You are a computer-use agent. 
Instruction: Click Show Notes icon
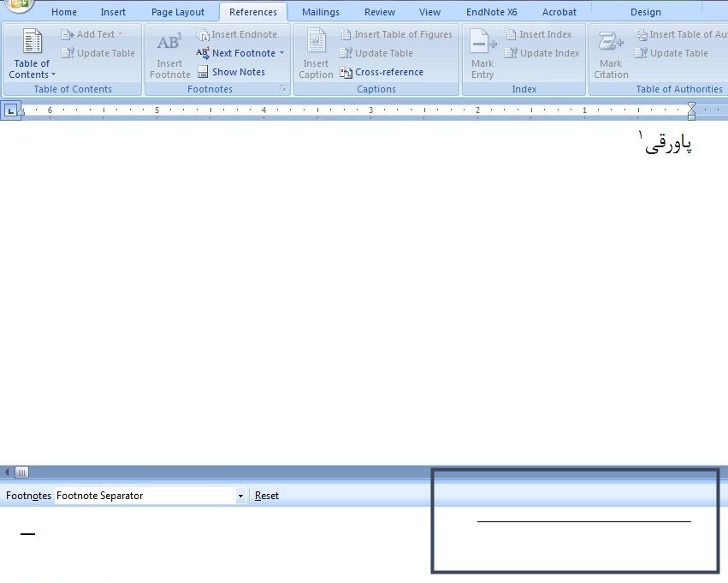point(203,72)
